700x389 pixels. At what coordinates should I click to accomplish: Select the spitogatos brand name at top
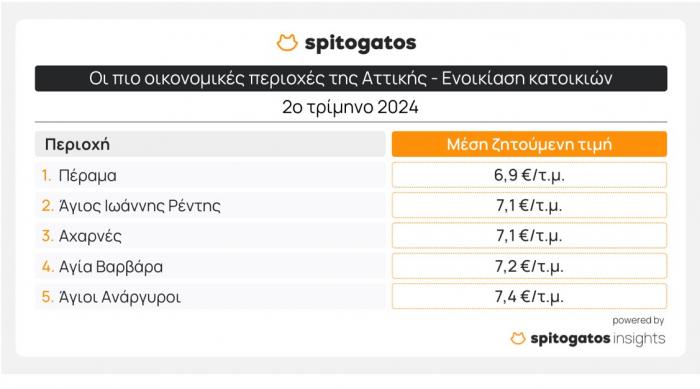coord(360,43)
